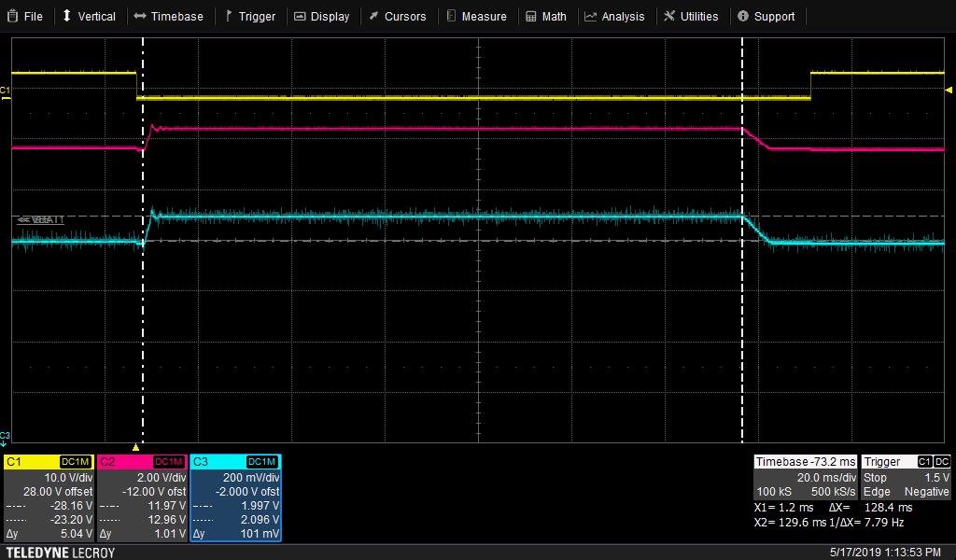Screen dimensions: 956x560
Task: Click the -12.00 V ofst value
Action: (152, 491)
